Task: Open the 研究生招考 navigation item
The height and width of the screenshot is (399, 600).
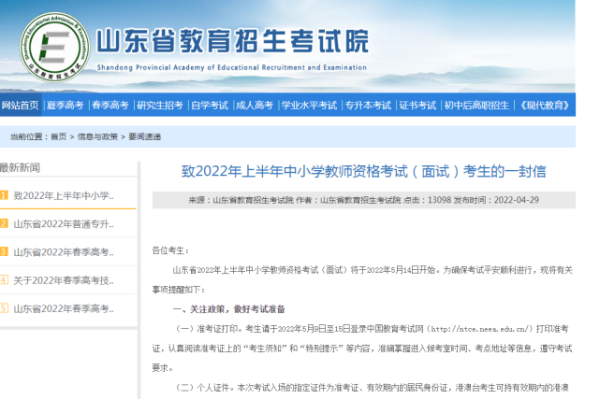Action: click(160, 105)
